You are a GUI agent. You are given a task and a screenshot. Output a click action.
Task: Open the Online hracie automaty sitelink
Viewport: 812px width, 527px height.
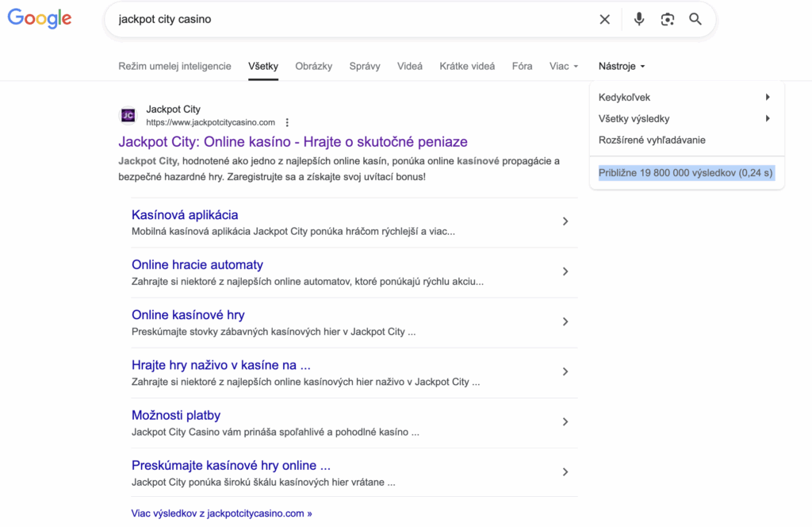[197, 265]
